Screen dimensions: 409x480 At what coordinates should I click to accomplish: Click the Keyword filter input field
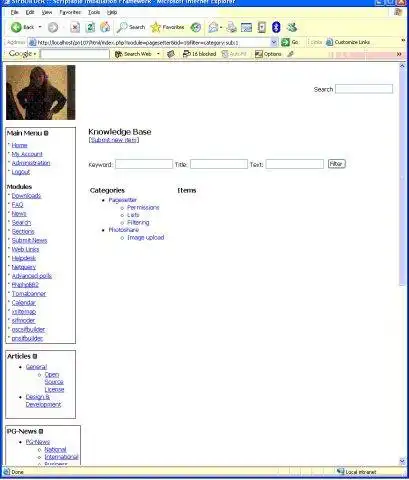pyautogui.click(x=144, y=164)
